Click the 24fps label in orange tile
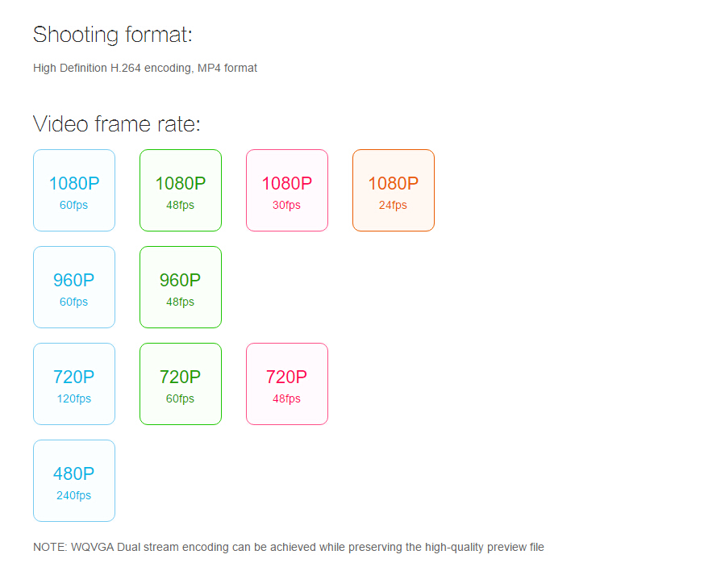The width and height of the screenshot is (725, 588). click(x=393, y=205)
